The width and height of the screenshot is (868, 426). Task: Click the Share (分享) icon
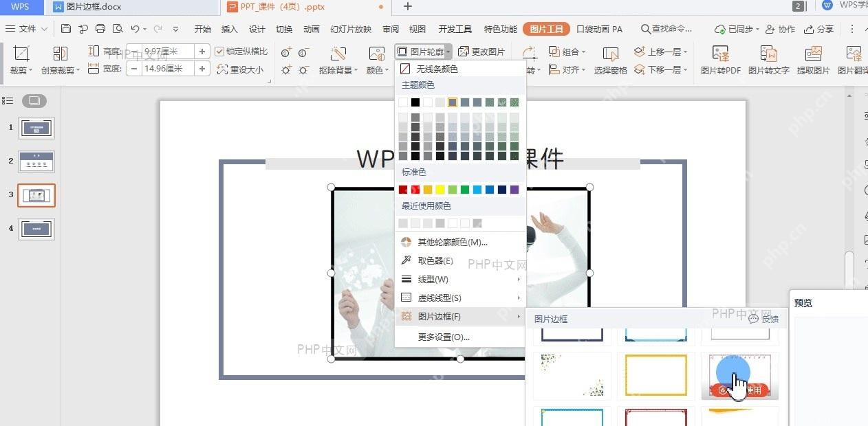[x=810, y=29]
